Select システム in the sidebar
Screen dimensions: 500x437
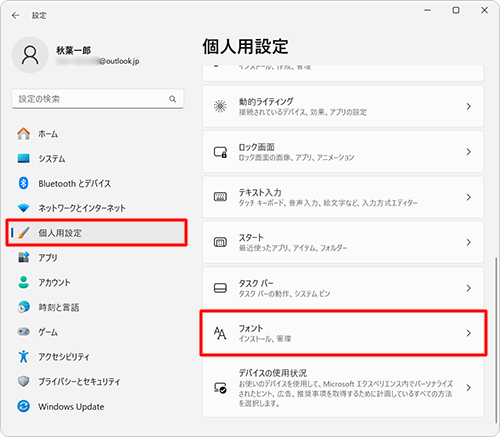(x=97, y=158)
